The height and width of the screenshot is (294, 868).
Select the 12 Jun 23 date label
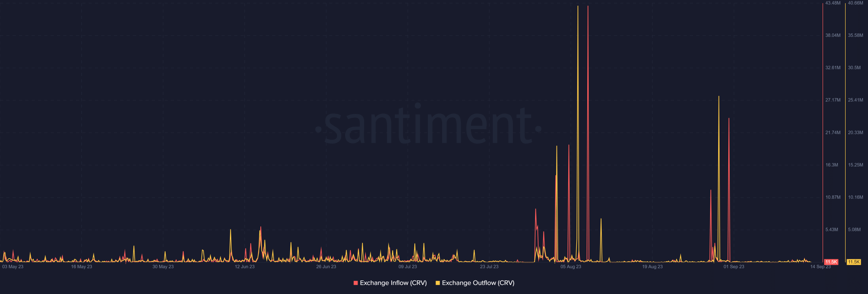(244, 267)
